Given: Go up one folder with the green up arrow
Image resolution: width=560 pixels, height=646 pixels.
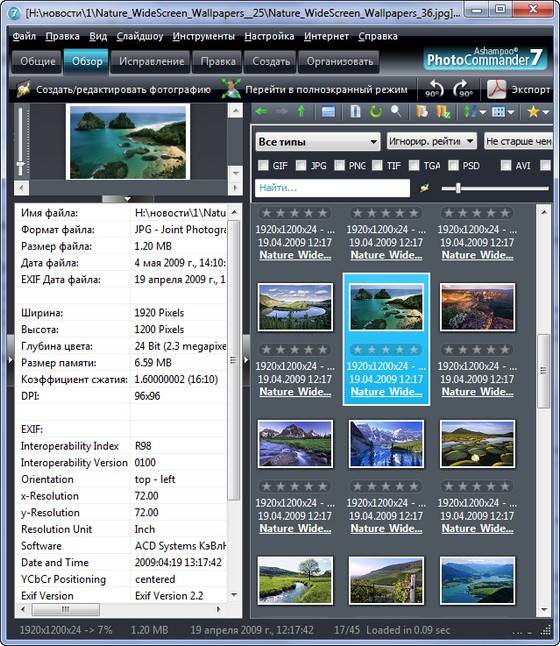Looking at the screenshot, I should (x=301, y=111).
